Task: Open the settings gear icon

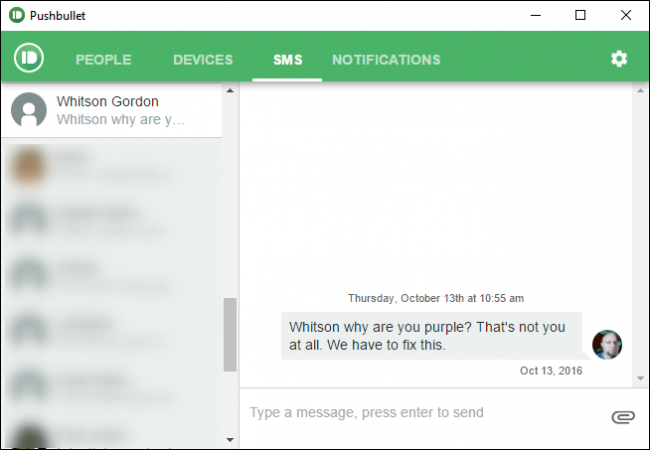Action: point(619,59)
